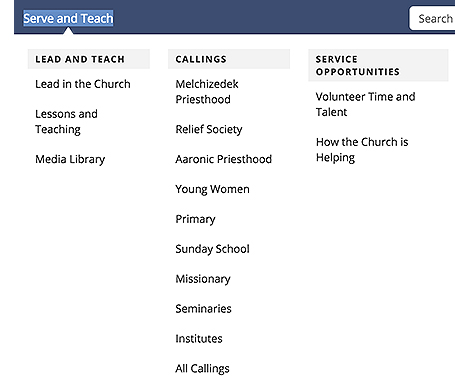Select How the Church is Helping

pos(362,150)
